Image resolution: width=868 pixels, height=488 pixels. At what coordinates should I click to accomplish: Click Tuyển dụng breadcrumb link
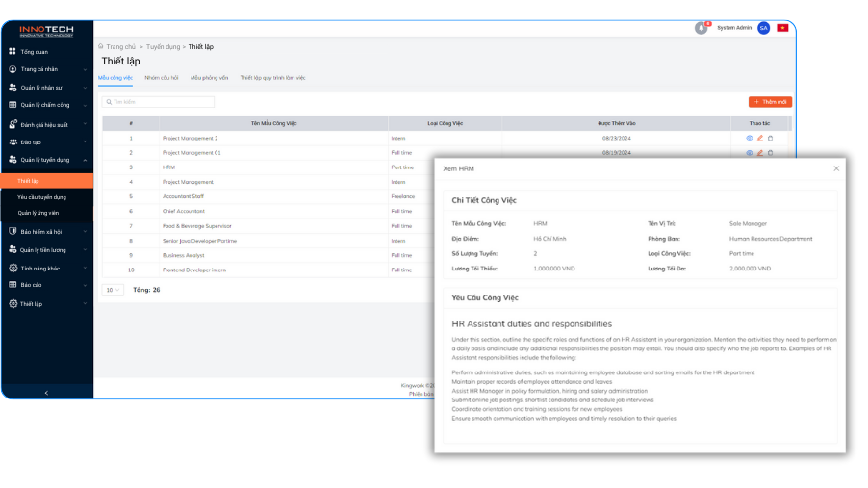[x=163, y=46]
